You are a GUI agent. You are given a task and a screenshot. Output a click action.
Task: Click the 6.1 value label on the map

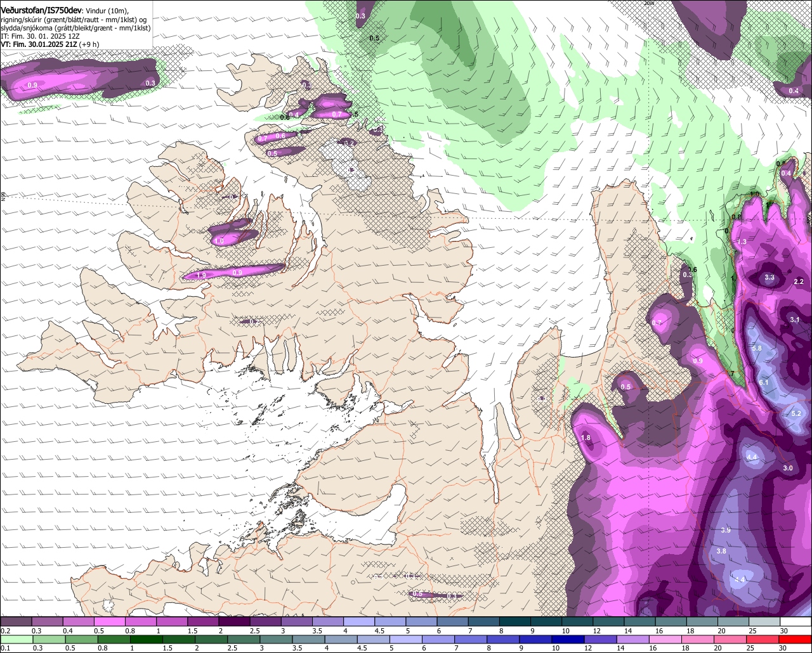(763, 382)
